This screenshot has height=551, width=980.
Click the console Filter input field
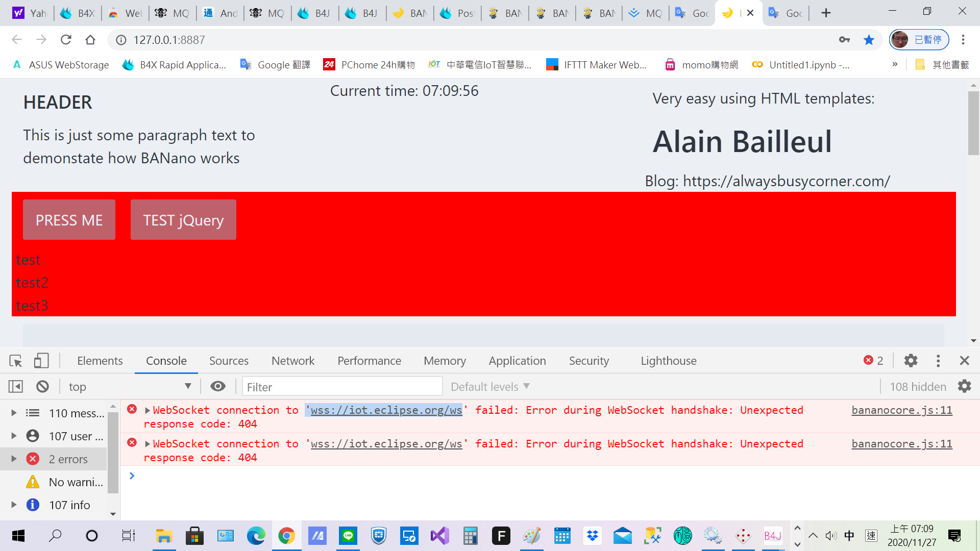click(x=342, y=387)
